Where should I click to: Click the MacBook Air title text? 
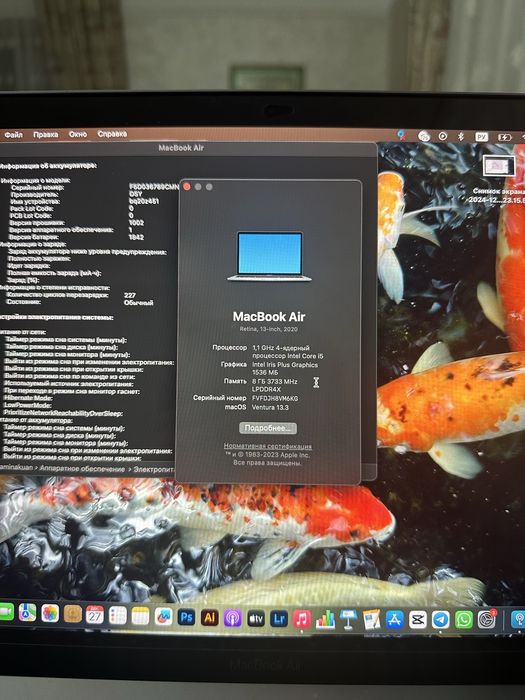[269, 317]
